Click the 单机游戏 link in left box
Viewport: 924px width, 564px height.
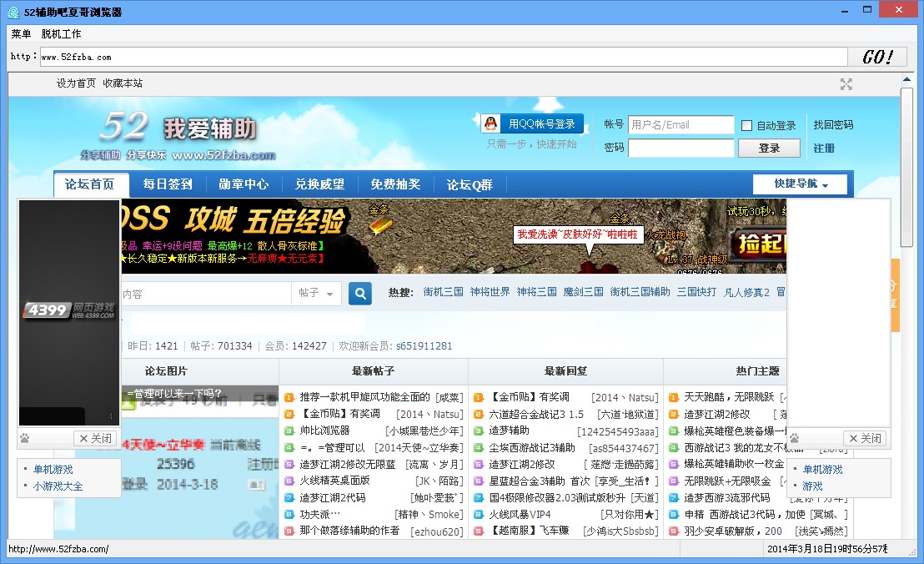53,470
